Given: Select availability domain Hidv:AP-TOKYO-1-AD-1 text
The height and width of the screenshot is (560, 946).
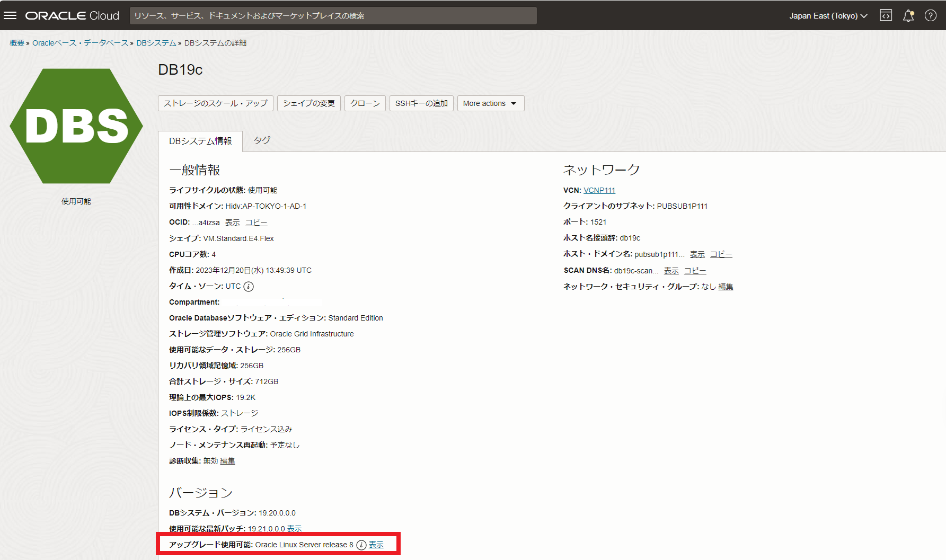Looking at the screenshot, I should (x=266, y=206).
